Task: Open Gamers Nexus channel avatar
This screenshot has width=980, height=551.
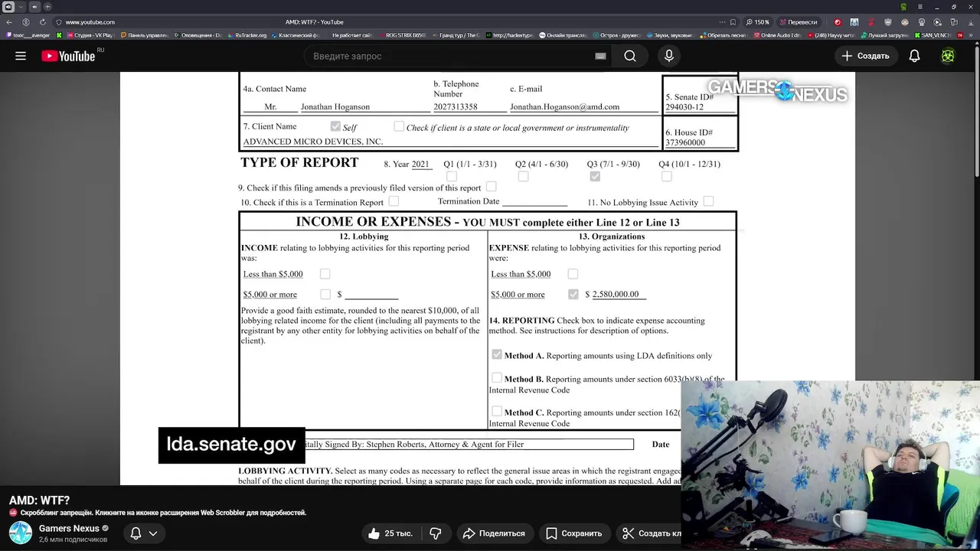Action: coord(21,533)
